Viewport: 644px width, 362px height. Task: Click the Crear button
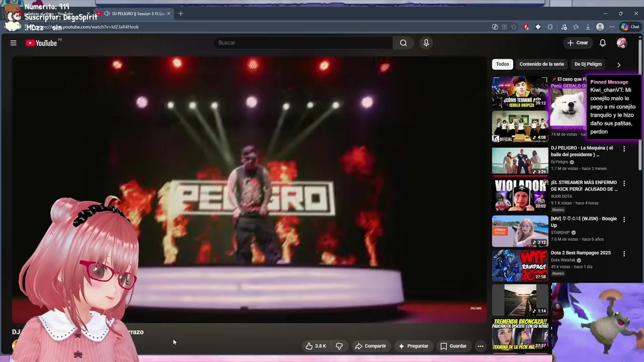577,43
